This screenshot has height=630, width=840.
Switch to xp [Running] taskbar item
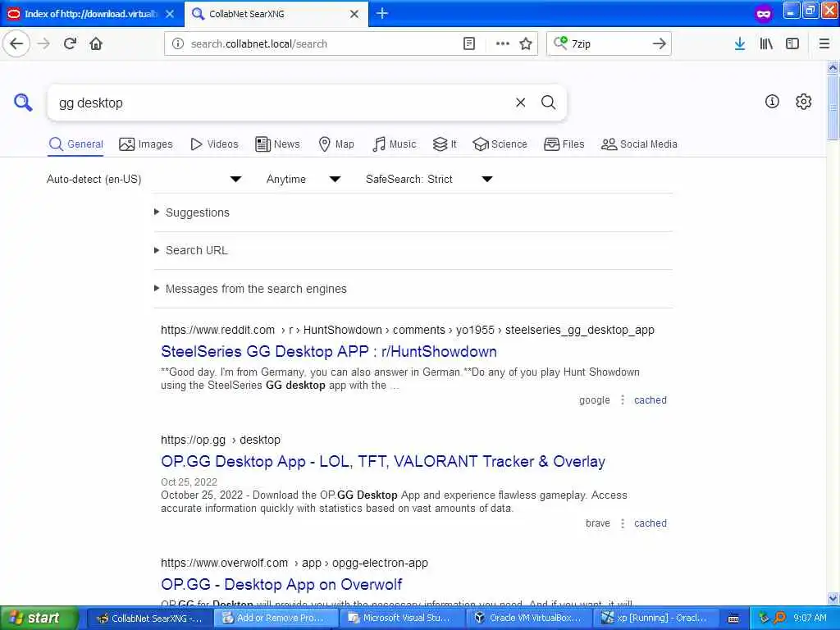[x=654, y=619]
